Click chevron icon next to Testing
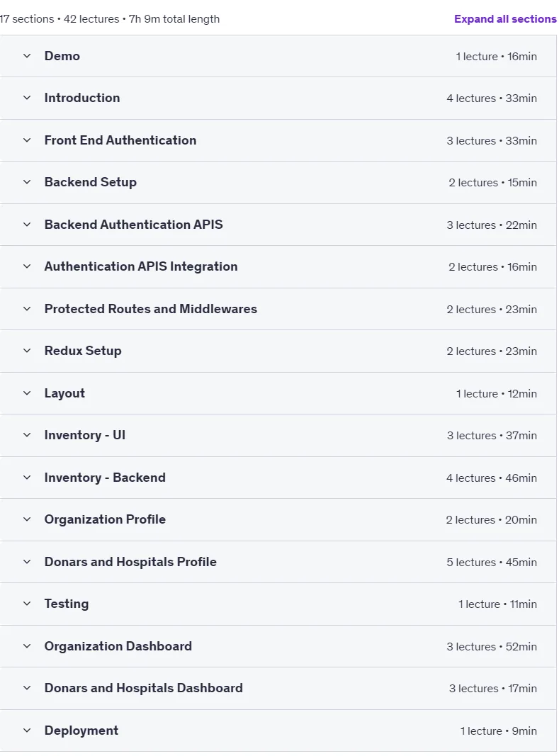Viewport: 559px width, 756px height. pyautogui.click(x=27, y=604)
